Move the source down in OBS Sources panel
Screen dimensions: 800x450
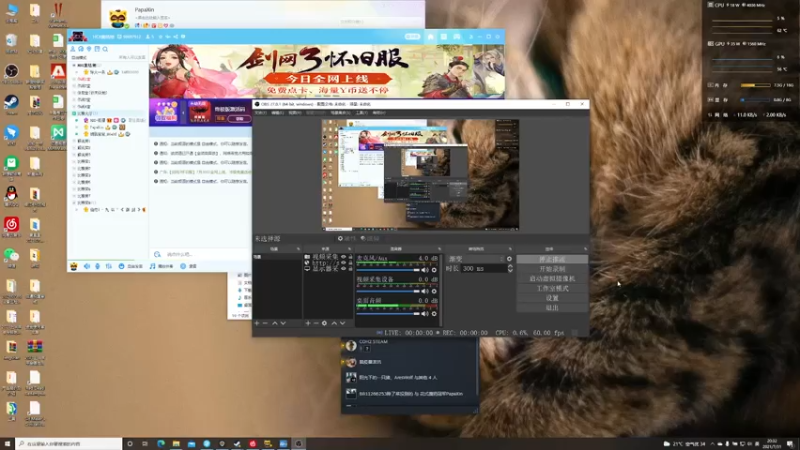(342, 323)
